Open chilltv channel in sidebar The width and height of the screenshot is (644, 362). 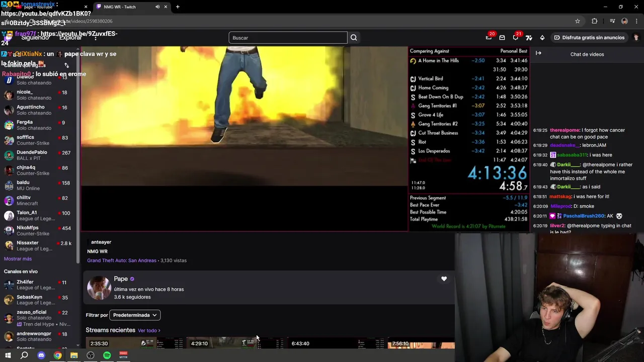coord(39,201)
